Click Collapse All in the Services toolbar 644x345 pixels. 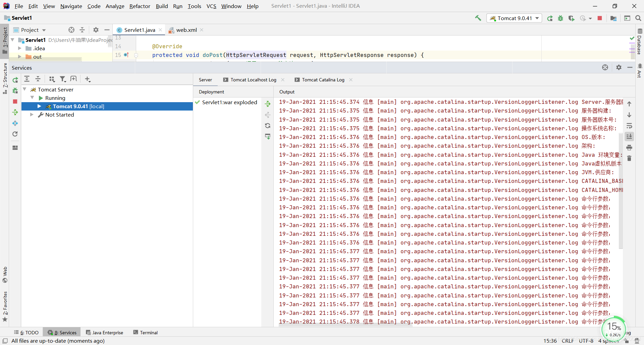[38, 79]
